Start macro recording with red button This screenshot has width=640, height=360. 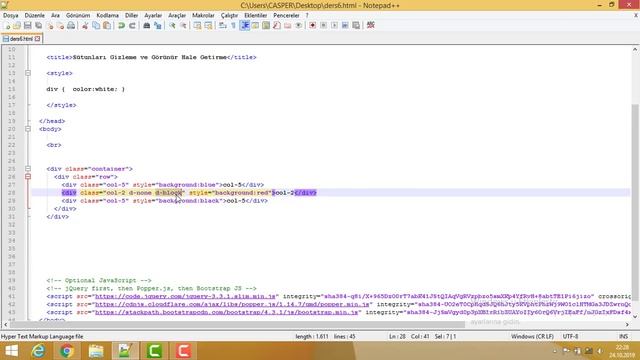click(x=313, y=25)
